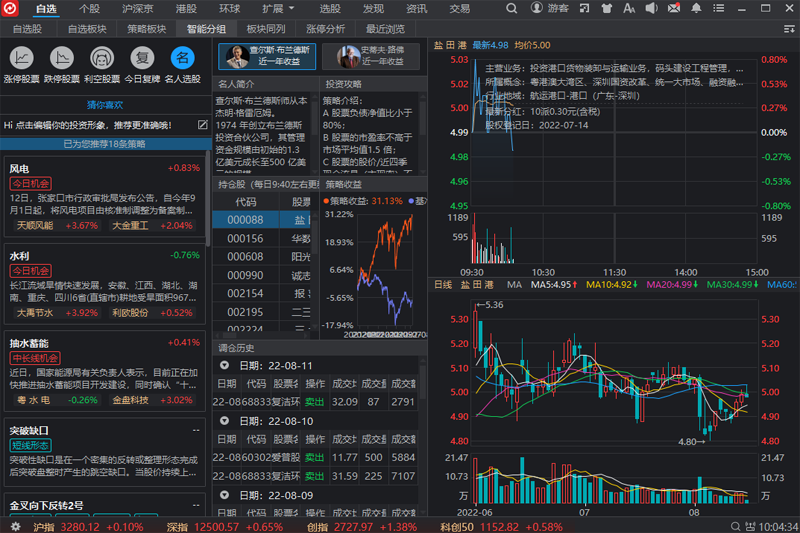Open the 游客 guest user account
Image resolution: width=800 pixels, height=533 pixels.
tap(549, 8)
